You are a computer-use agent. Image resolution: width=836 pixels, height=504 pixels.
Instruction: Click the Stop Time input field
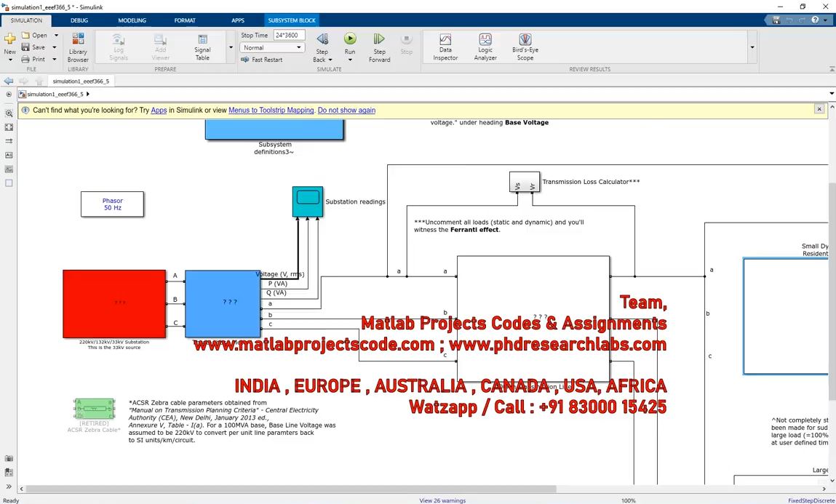[289, 35]
